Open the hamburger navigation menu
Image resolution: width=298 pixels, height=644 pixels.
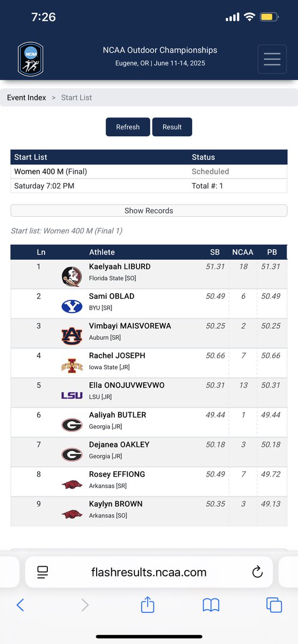(x=272, y=59)
